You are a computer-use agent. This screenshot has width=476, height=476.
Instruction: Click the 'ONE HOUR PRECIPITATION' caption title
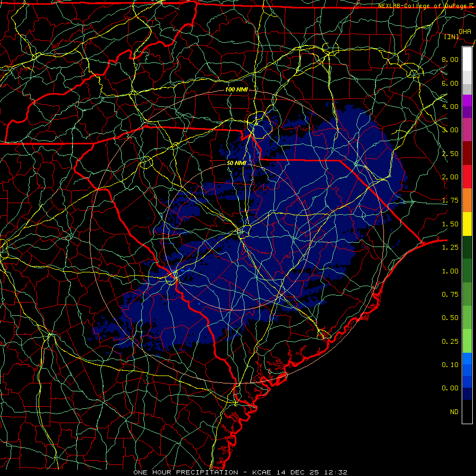click(186, 472)
